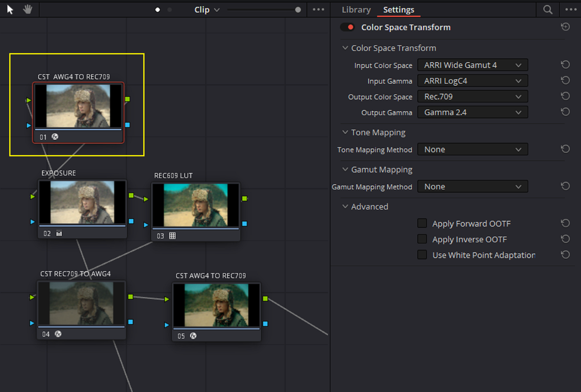Open the Output Color Space dropdown
This screenshot has width=581, height=392.
(473, 97)
